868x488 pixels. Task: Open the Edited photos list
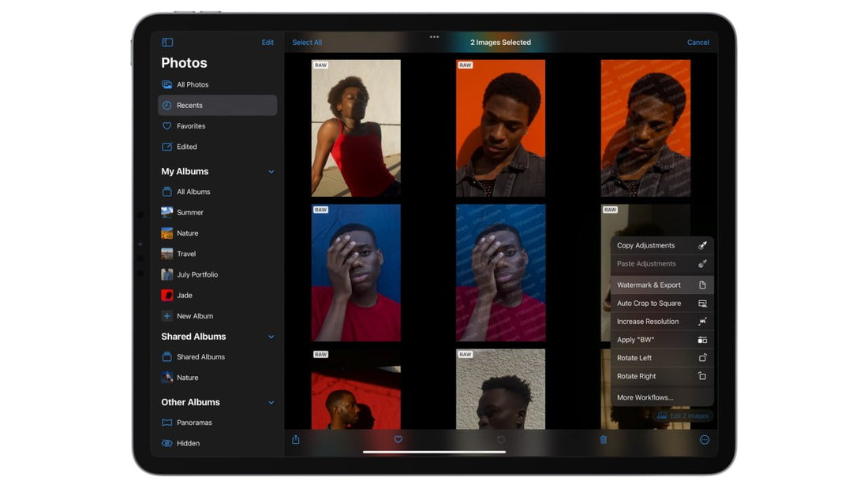click(217, 147)
